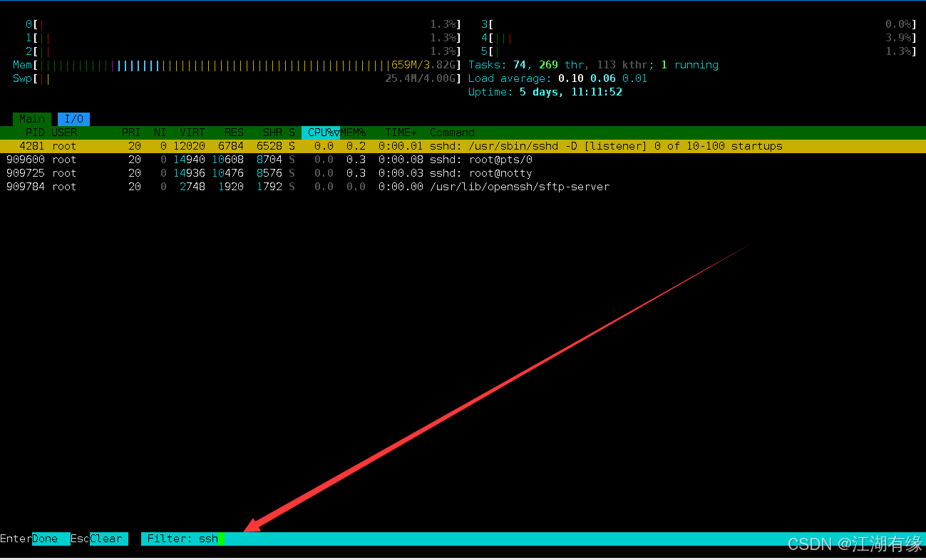The height and width of the screenshot is (560, 926).
Task: Select process row with PID 4281
Action: tap(463, 146)
